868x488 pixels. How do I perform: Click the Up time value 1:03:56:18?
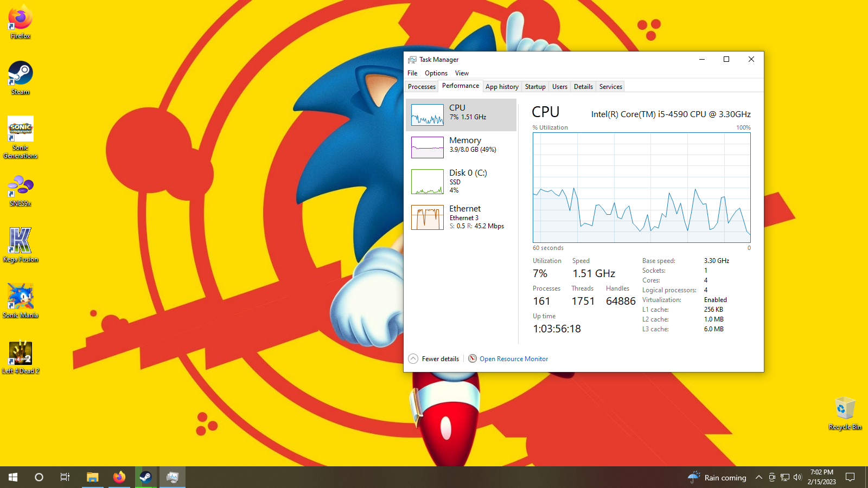click(557, 329)
